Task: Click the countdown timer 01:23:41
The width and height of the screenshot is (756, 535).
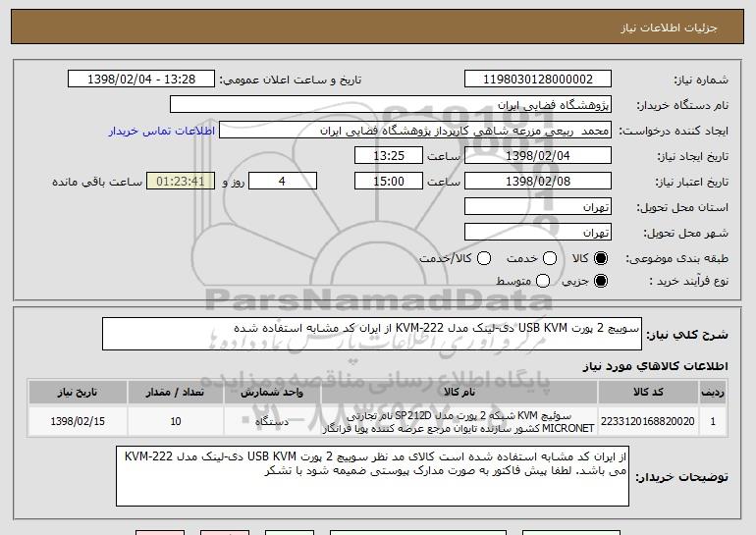Action: pyautogui.click(x=181, y=182)
